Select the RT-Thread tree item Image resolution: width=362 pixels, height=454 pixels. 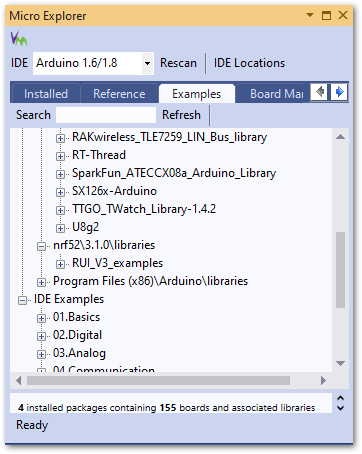pyautogui.click(x=99, y=155)
